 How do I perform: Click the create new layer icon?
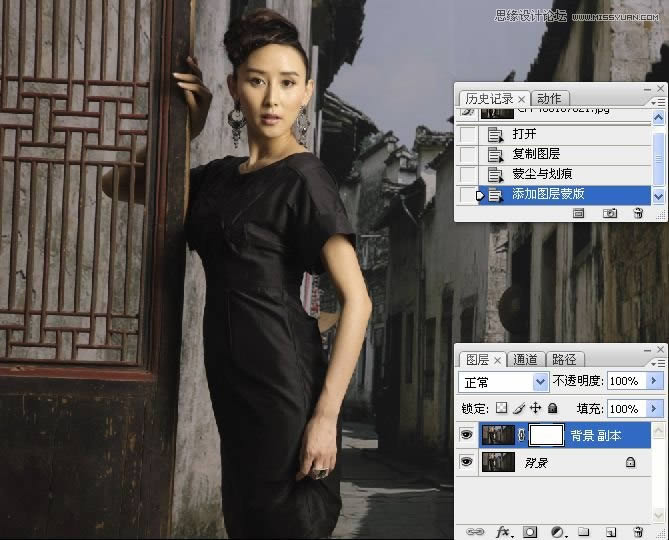[609, 531]
